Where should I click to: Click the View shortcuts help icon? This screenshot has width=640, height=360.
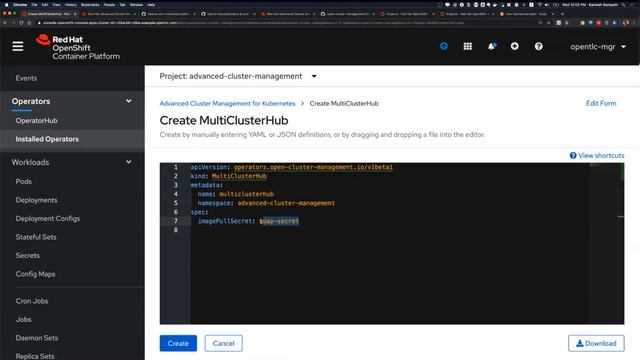tap(573, 156)
